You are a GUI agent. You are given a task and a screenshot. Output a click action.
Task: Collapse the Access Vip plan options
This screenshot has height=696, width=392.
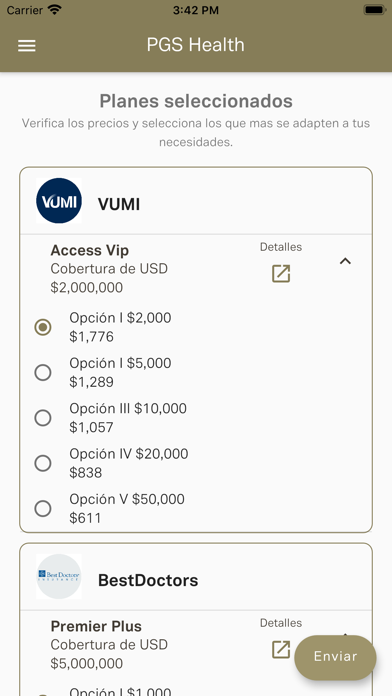(x=345, y=261)
